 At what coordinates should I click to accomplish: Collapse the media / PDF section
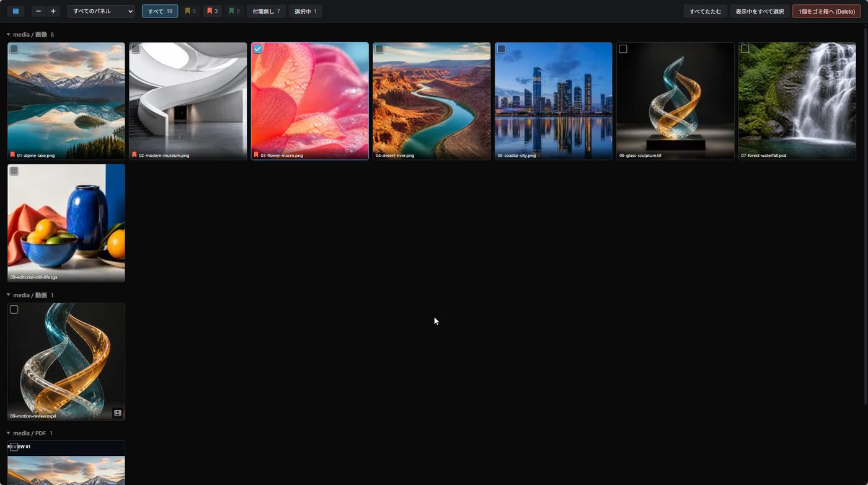(x=8, y=433)
